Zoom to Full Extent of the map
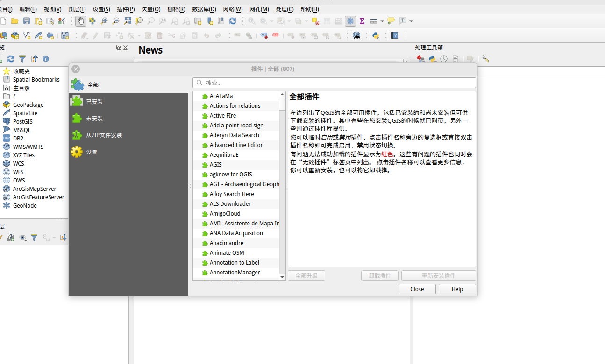The height and width of the screenshot is (364, 605). tap(128, 21)
